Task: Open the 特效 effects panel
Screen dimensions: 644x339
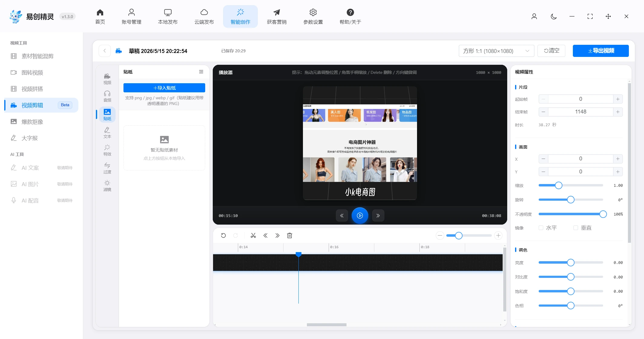Action: point(107,150)
